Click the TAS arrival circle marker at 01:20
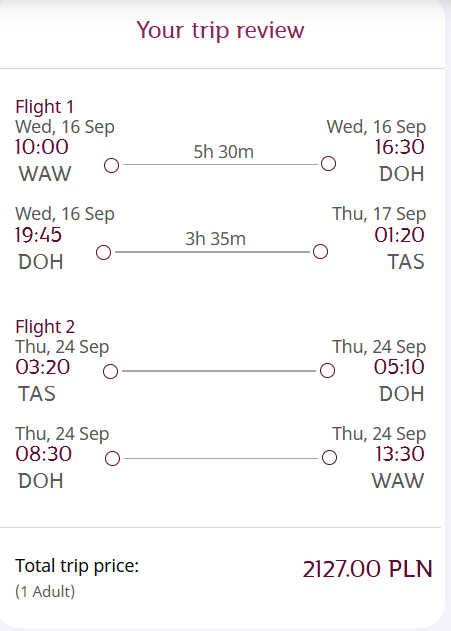Screen dimensions: 451x631 point(320,252)
